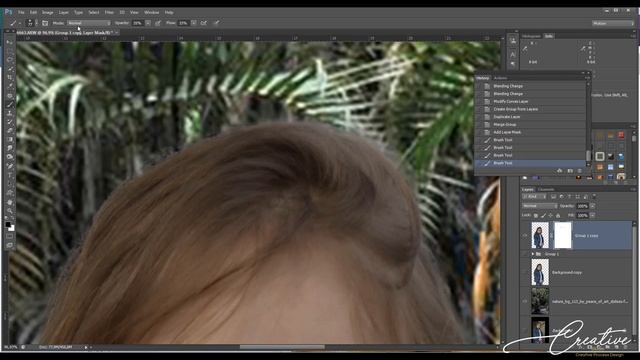Select the Lasso tool

(x=9, y=60)
